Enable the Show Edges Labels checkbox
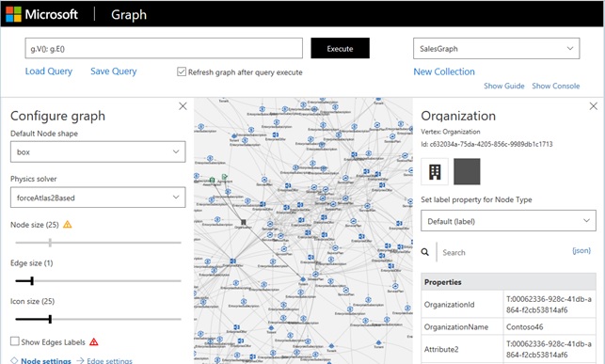The width and height of the screenshot is (605, 364). 15,341
